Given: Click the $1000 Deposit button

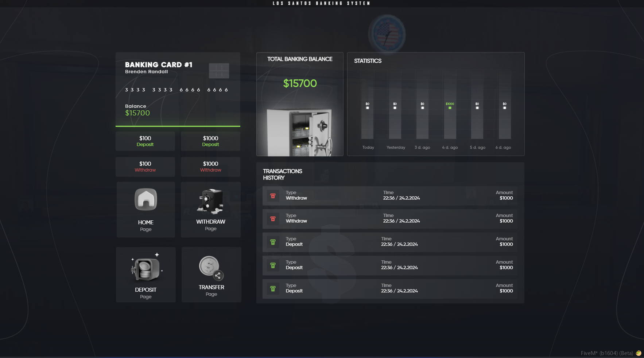Looking at the screenshot, I should (210, 141).
